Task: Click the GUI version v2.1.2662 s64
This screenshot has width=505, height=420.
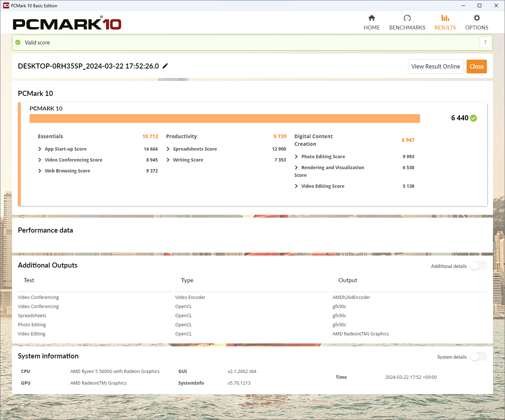Action: [x=242, y=371]
